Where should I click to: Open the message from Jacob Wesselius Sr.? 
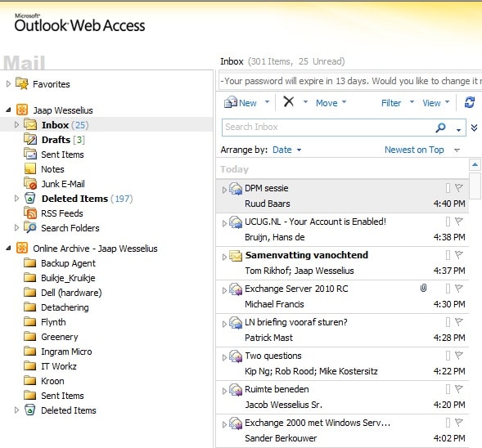tap(342, 397)
